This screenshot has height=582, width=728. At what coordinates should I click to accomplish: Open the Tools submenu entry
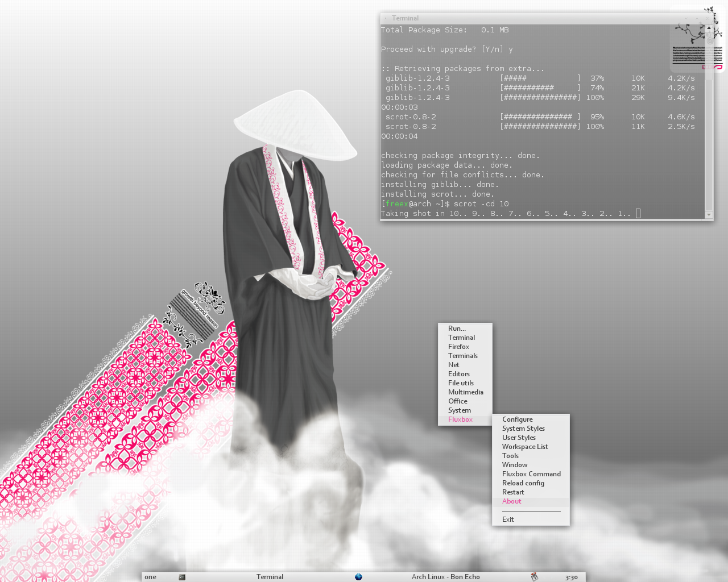coord(531,456)
